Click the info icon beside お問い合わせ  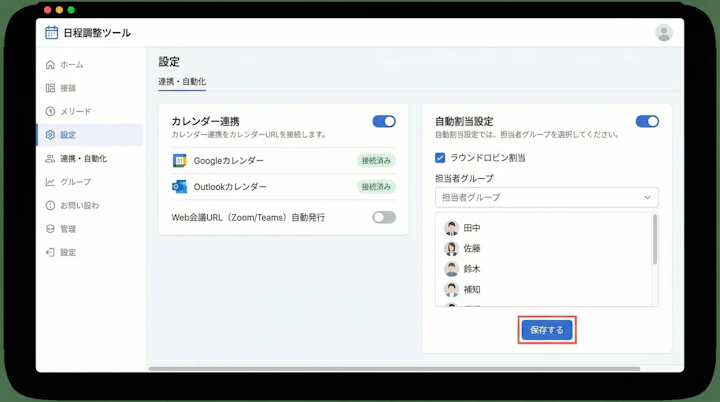click(x=50, y=205)
